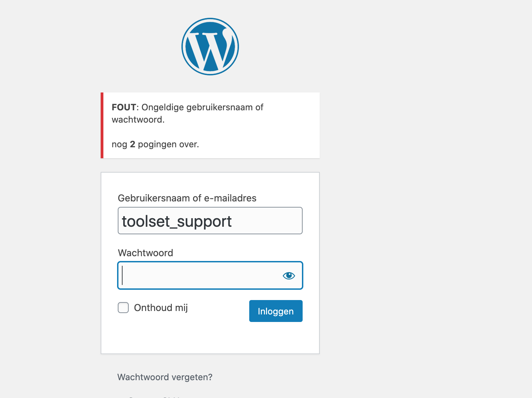Show the password with the eye icon
The image size is (532, 398).
tap(289, 276)
